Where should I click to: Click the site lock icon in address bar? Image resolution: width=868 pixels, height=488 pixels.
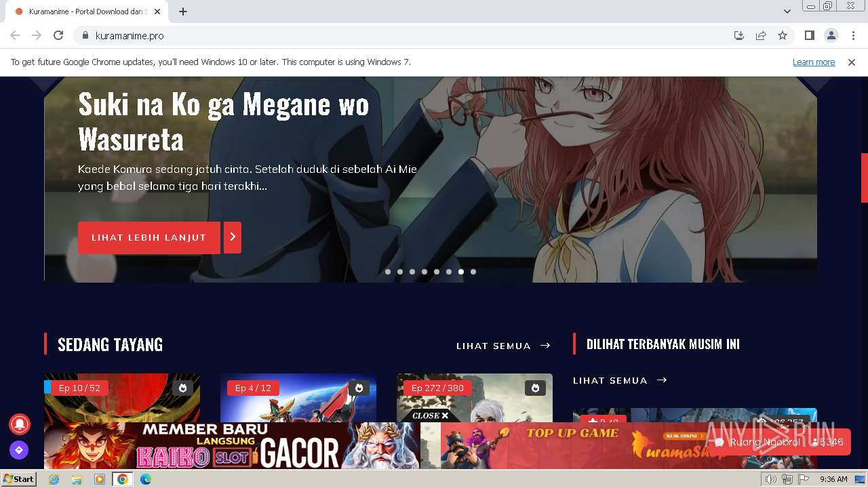click(85, 35)
